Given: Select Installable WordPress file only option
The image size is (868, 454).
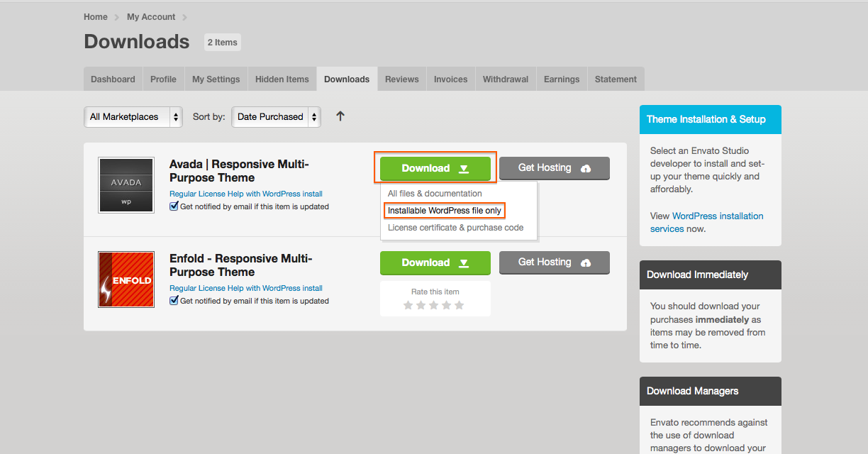Looking at the screenshot, I should tap(445, 211).
